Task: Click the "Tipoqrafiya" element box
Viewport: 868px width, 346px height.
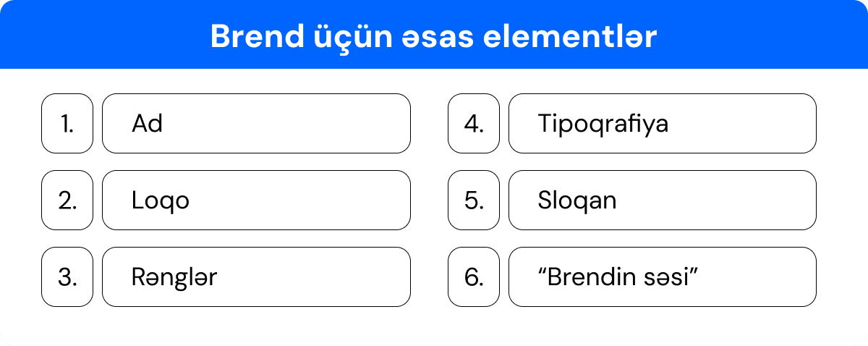Action: pyautogui.click(x=663, y=124)
